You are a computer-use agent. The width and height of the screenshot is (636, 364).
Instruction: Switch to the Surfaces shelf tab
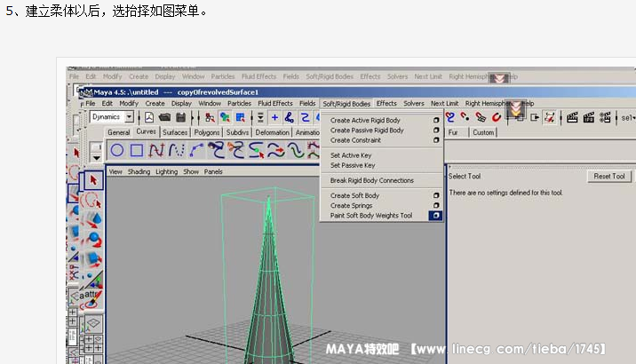pos(175,132)
